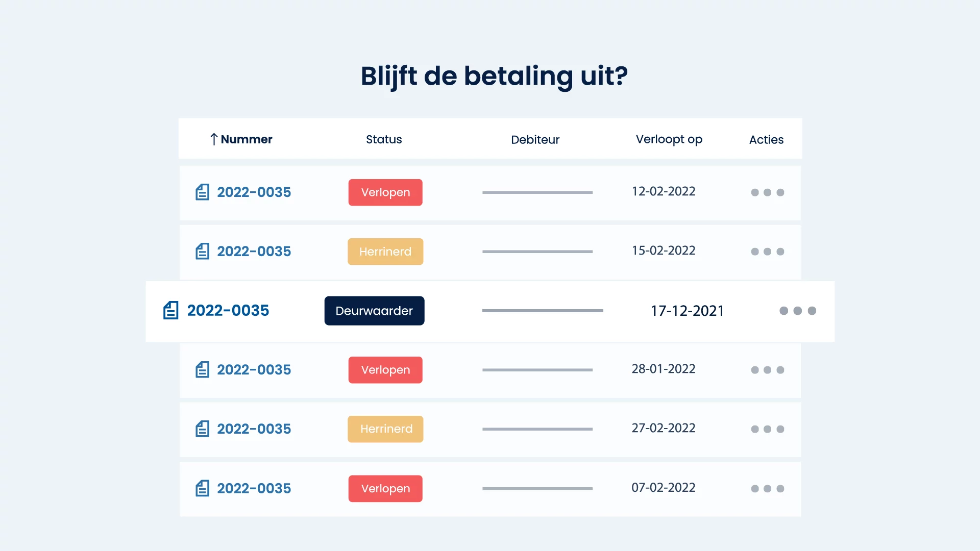
Task: Open the actions dots for the 15-02-2022 row
Action: coord(767,252)
